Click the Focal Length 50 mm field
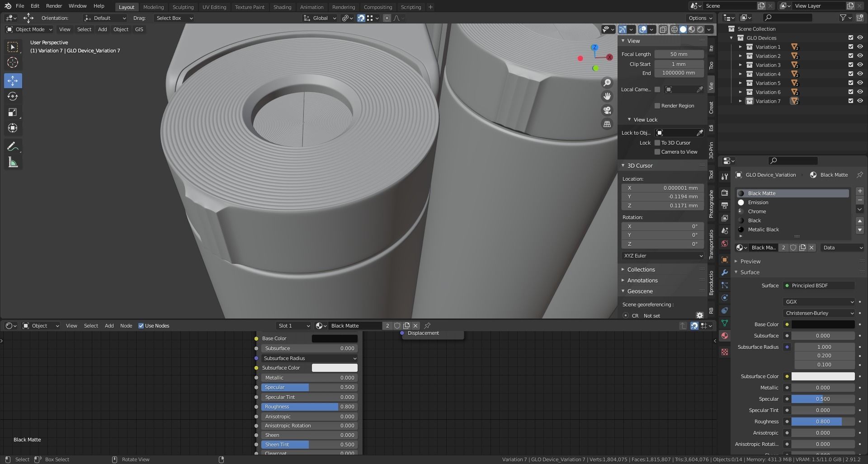Image resolution: width=868 pixels, height=464 pixels. click(x=679, y=54)
